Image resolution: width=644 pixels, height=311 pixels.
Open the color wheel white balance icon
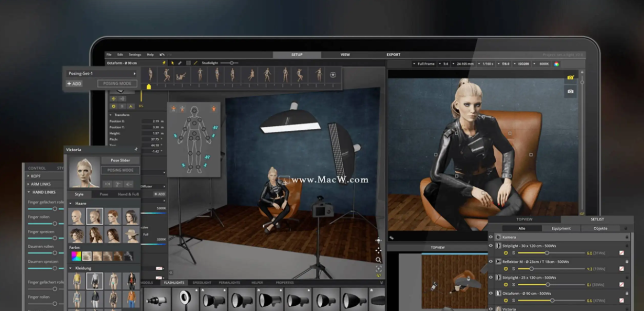[x=556, y=64]
